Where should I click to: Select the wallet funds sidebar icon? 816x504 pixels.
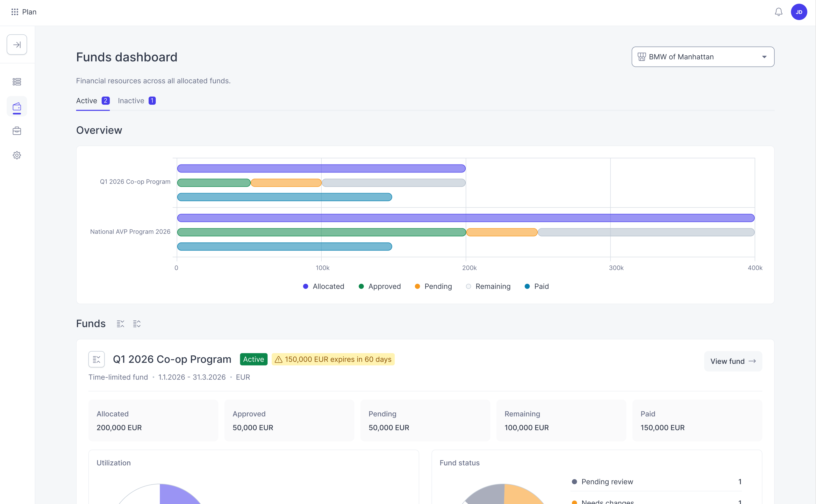tap(17, 107)
